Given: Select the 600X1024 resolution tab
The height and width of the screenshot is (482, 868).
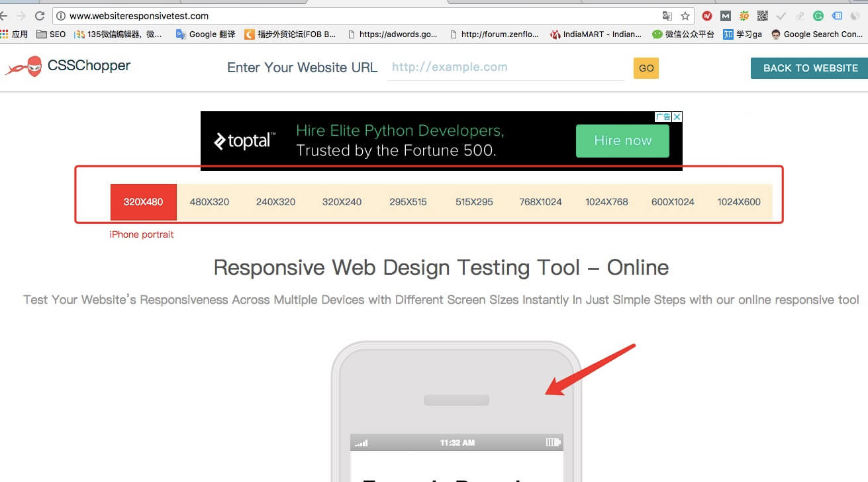Looking at the screenshot, I should [673, 202].
